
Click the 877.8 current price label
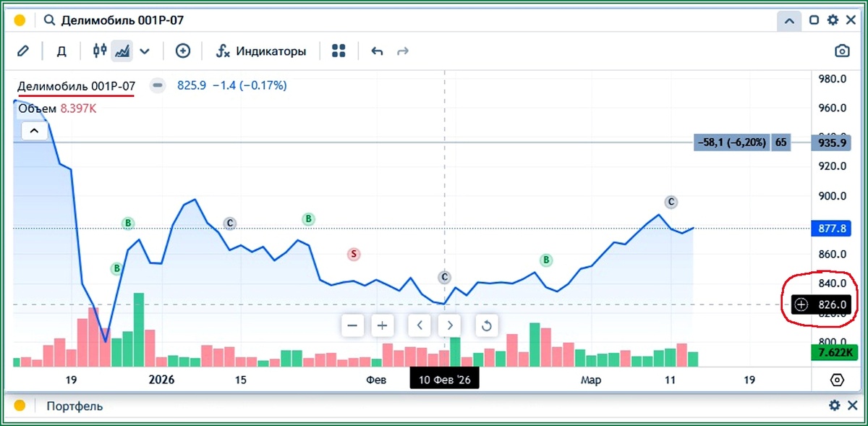coord(832,229)
